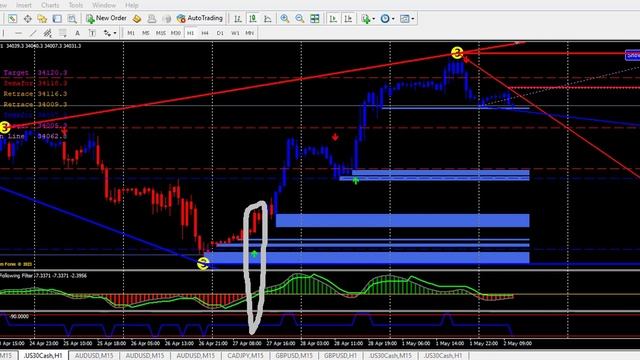640x360 pixels.
Task: Select the trendline drawing tool
Action: coord(33,33)
